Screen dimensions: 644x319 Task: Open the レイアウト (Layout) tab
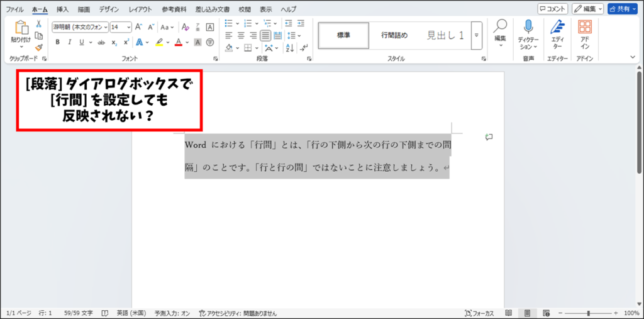click(140, 9)
